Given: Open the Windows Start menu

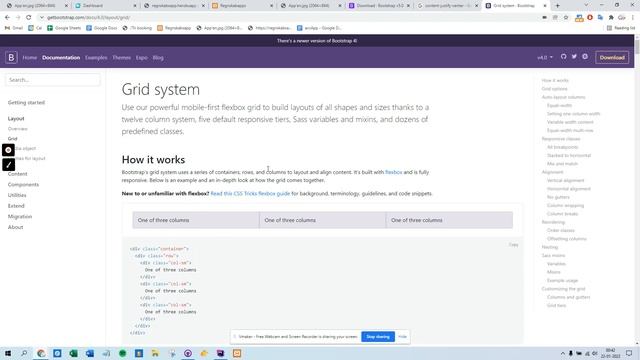Looking at the screenshot, I should [8, 353].
